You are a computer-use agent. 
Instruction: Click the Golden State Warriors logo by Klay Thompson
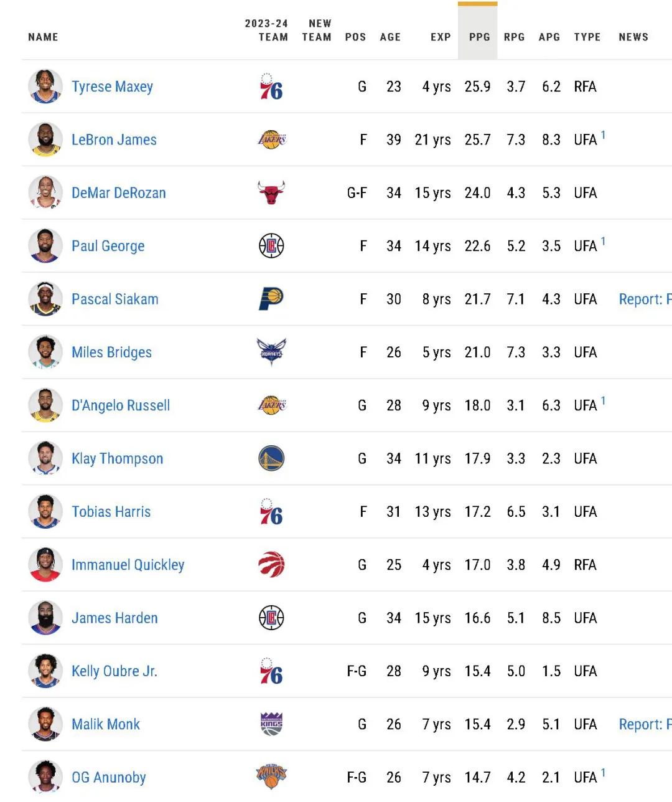(271, 458)
